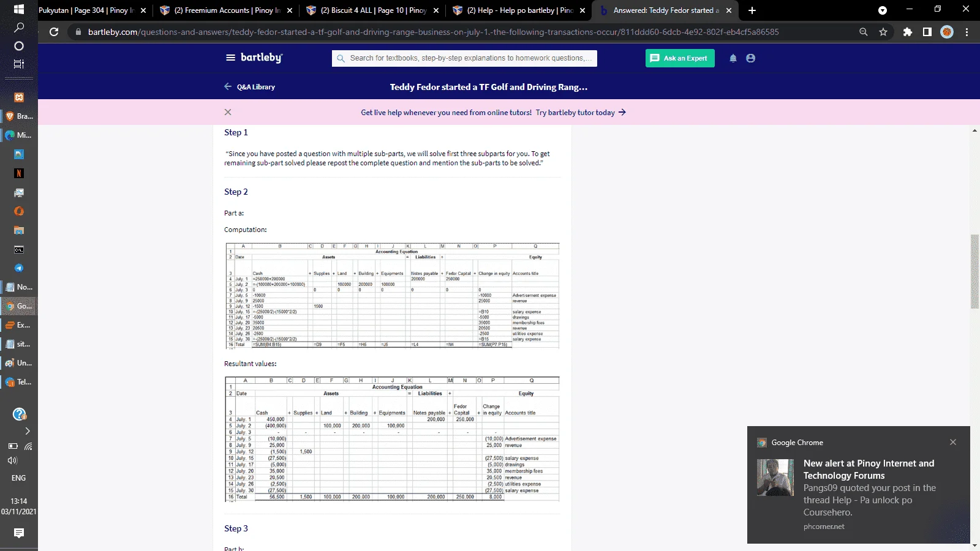Select the bartleby URL in address bar

[x=434, y=32]
